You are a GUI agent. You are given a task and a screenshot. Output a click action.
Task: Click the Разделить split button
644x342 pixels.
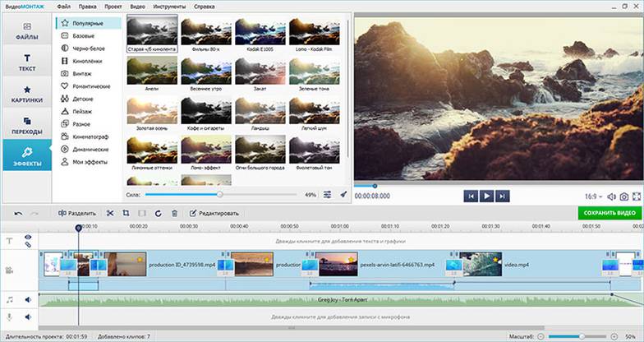pyautogui.click(x=77, y=214)
